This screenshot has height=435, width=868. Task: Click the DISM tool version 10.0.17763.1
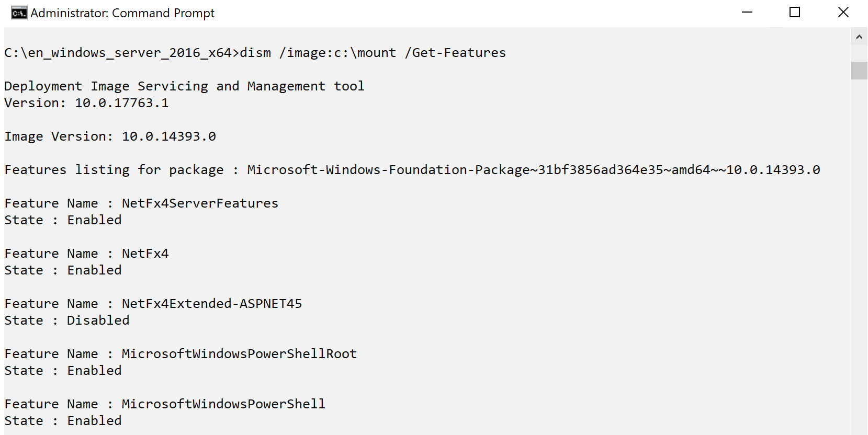121,103
